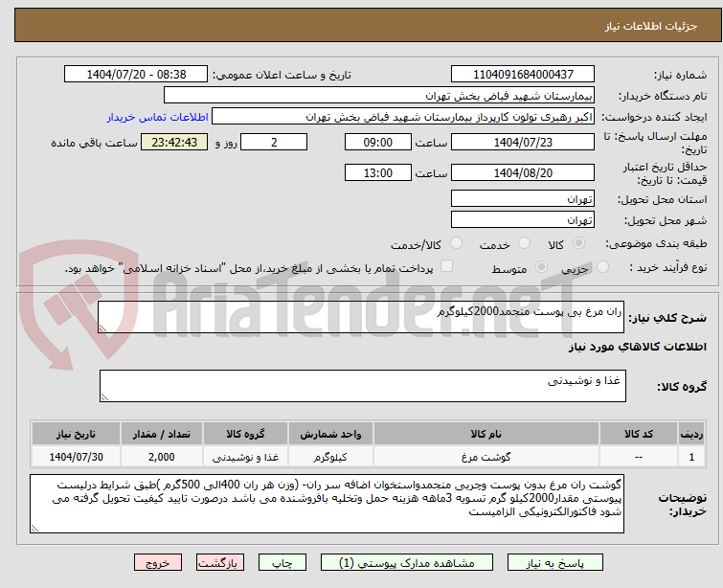
Task: Select the خدمت radio button
Action: (524, 243)
